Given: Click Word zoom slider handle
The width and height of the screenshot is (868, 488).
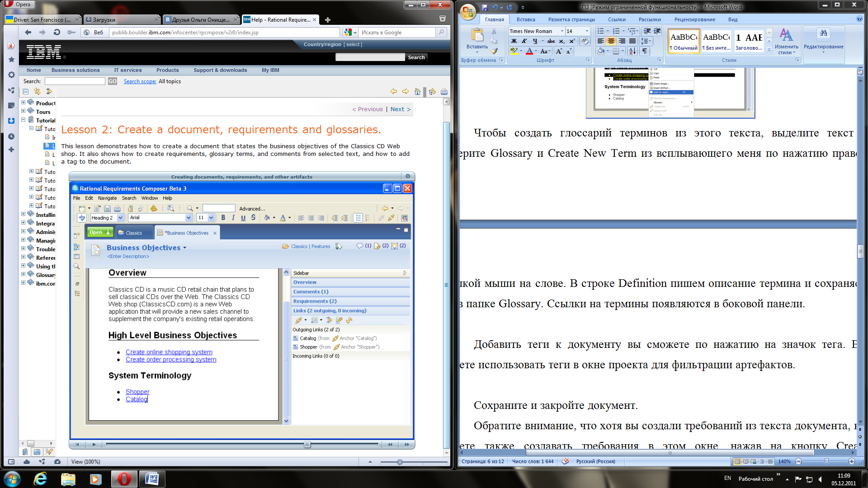Looking at the screenshot, I should coord(826,461).
